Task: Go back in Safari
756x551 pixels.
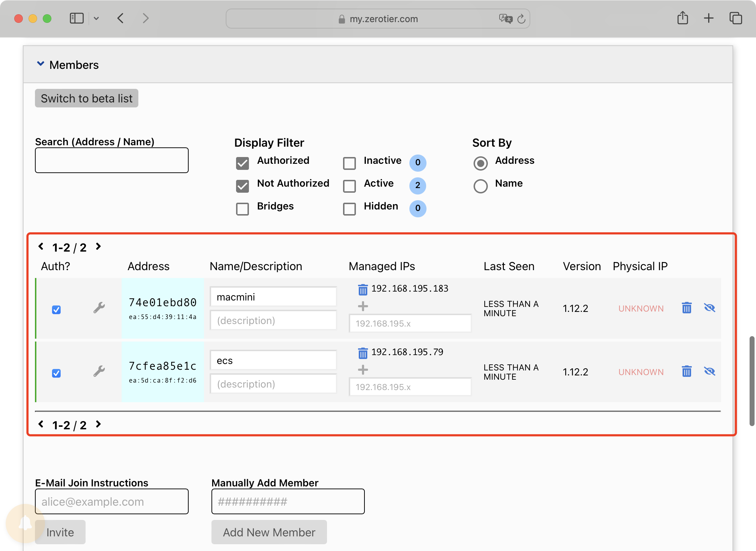Action: (x=121, y=18)
